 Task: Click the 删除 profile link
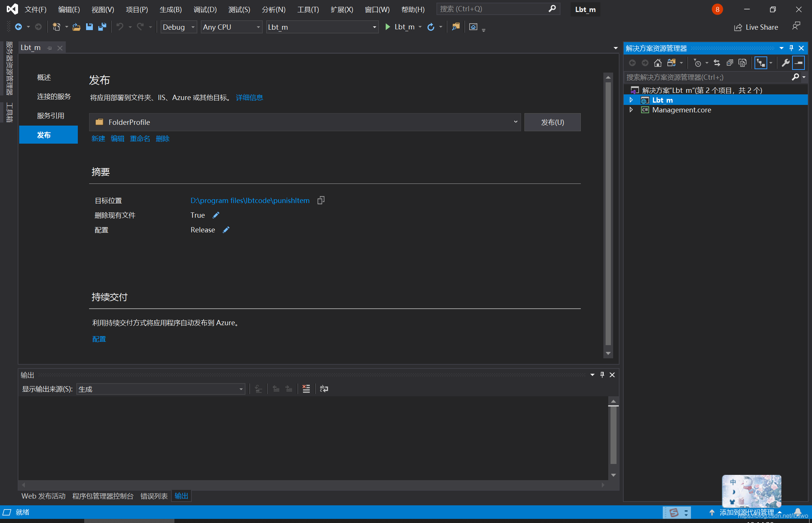[162, 139]
